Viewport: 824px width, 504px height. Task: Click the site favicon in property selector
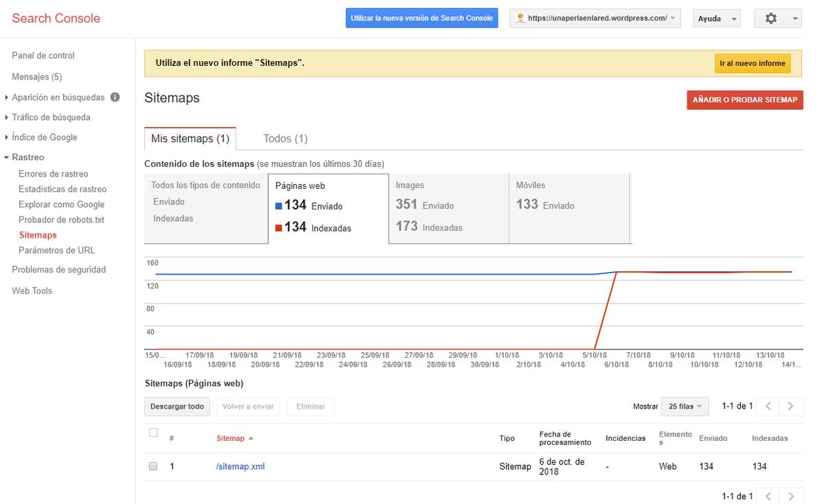point(520,19)
